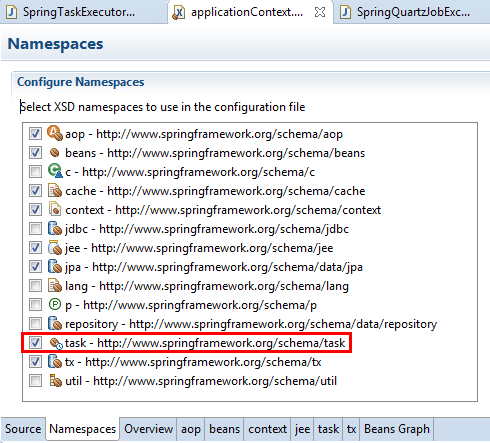Click the beans namespace icon

tap(55, 153)
